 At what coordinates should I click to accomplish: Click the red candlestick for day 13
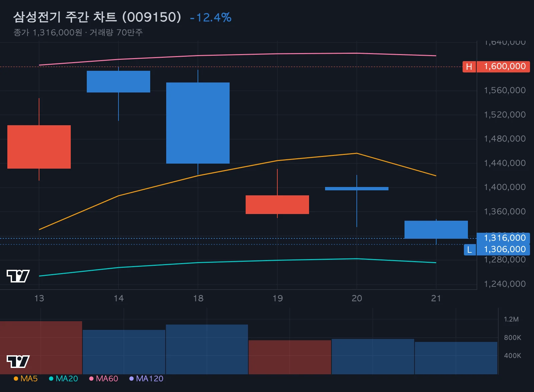[x=39, y=147]
